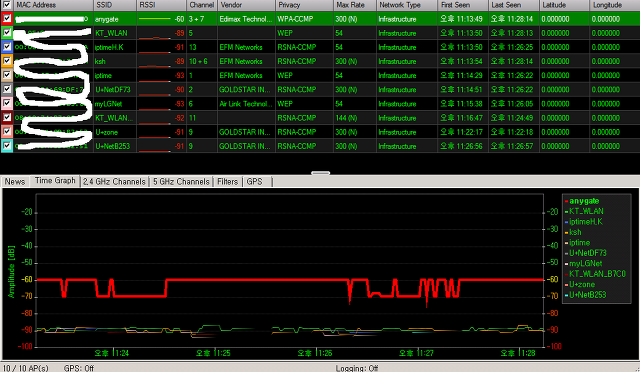
Task: Uncheck the iptimeH.K network checkbox
Action: tap(7, 47)
